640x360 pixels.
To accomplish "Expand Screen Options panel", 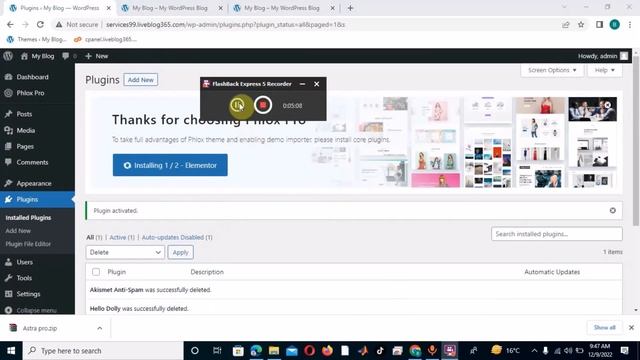I will tap(552, 70).
